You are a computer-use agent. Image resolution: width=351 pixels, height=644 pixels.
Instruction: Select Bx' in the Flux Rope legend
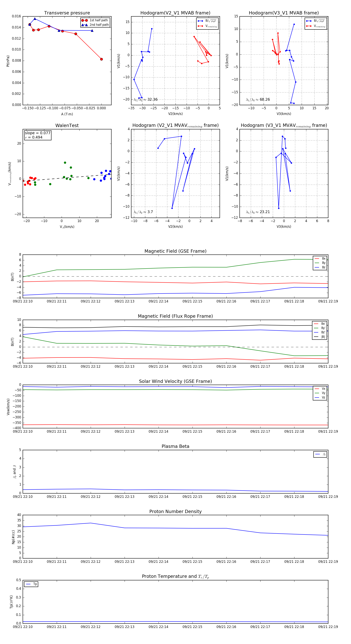320,324
